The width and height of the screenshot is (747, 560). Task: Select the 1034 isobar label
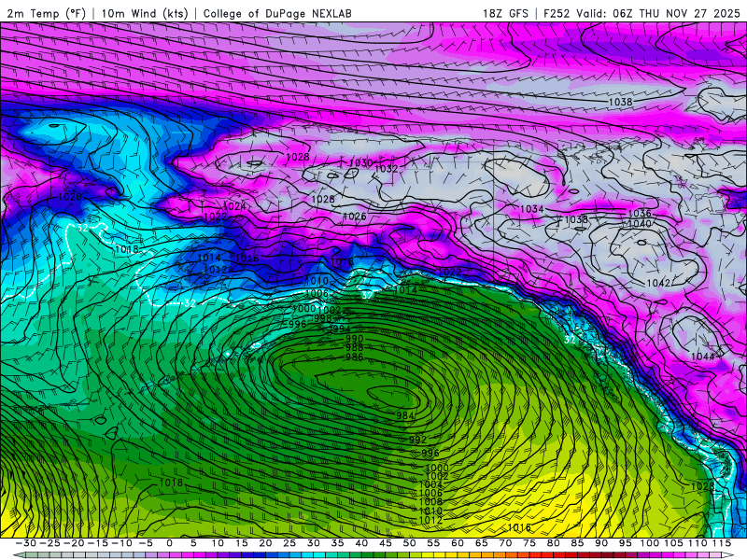(x=531, y=209)
